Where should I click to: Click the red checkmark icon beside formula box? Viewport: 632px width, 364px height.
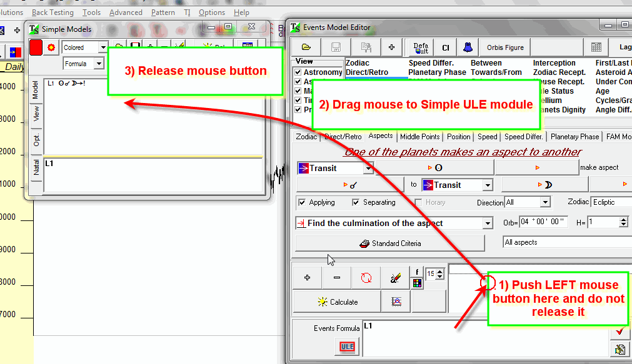pos(619,331)
